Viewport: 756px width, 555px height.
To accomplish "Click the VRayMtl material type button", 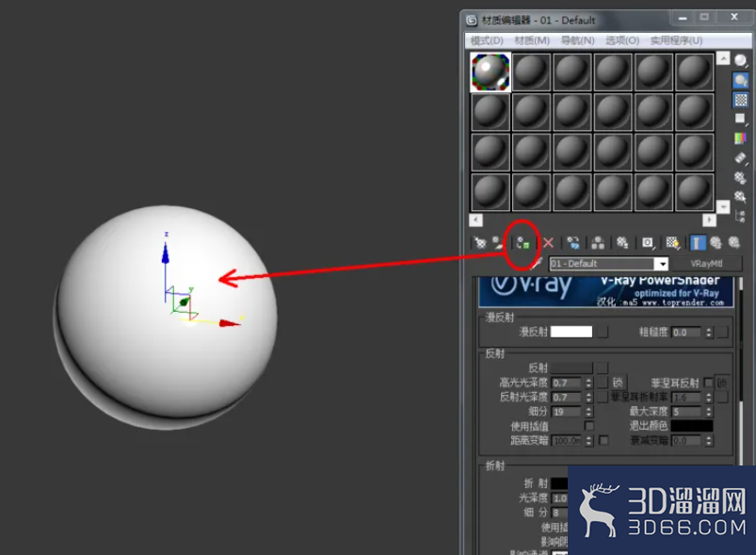I will point(706,264).
